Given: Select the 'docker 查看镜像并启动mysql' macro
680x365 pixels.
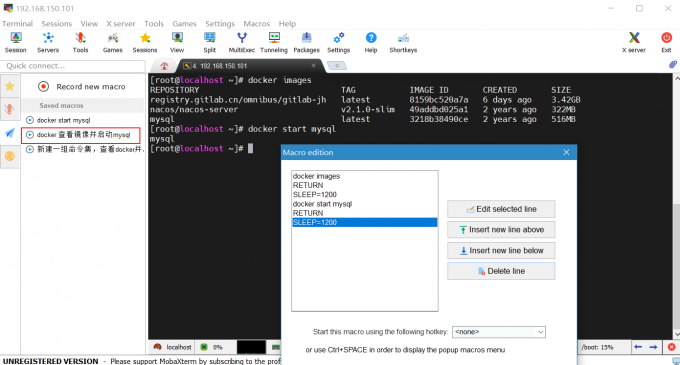Looking at the screenshot, I should [x=81, y=135].
